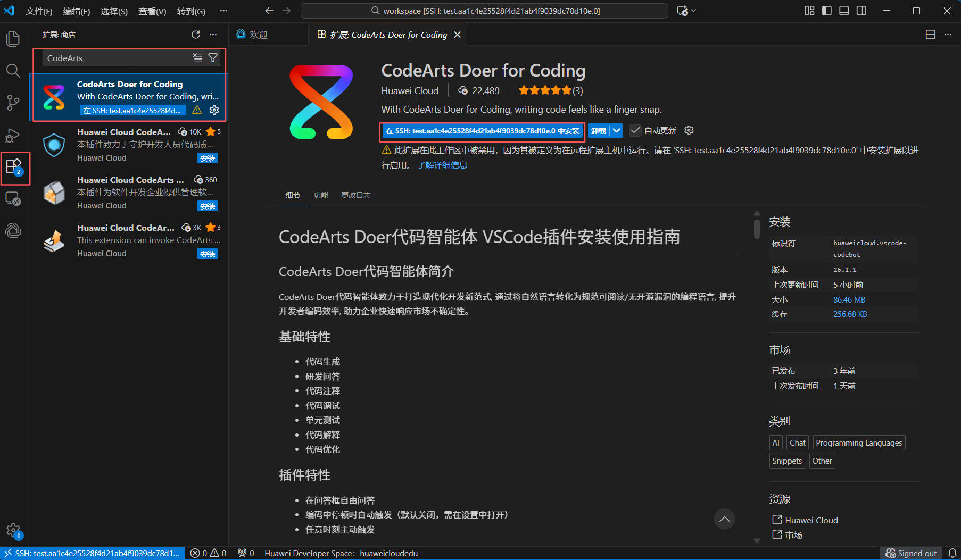Screen dimensions: 961x560
Task: Install the Huawei Cloud CodeArts 360 extension
Action: [x=208, y=206]
